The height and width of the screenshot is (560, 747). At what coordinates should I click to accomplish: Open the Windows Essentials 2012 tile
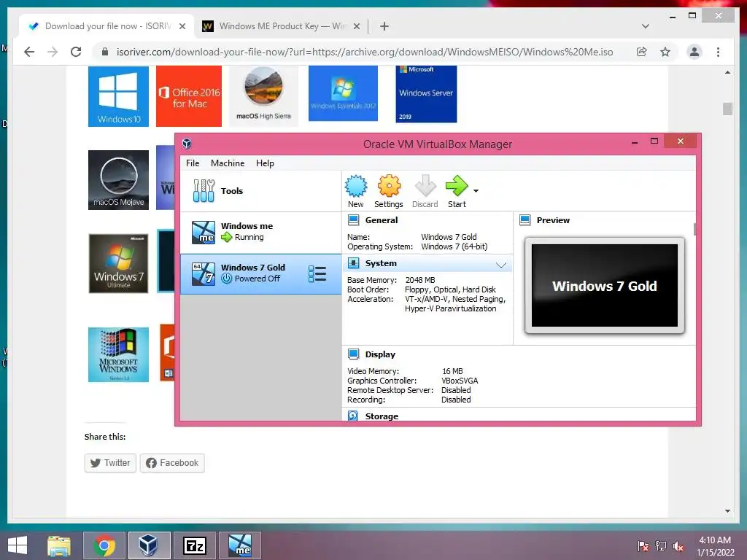(343, 93)
